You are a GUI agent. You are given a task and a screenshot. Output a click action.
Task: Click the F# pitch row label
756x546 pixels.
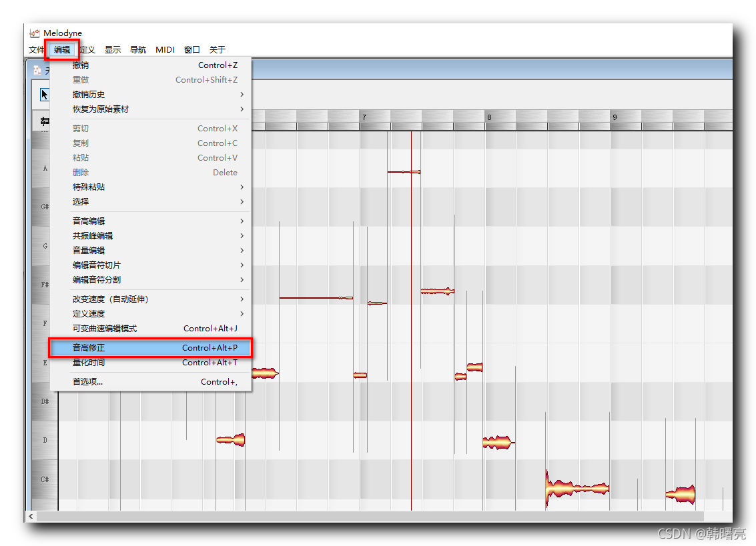point(45,285)
